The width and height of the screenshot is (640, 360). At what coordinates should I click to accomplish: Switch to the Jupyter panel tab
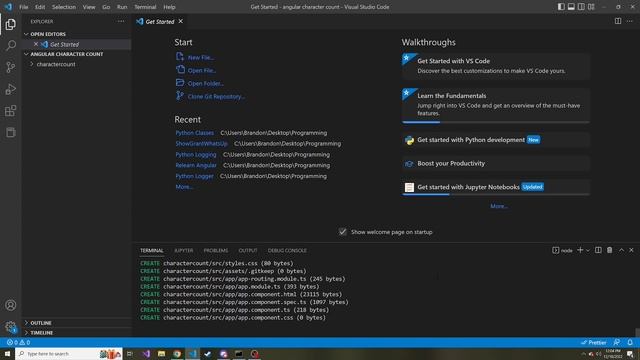(184, 250)
